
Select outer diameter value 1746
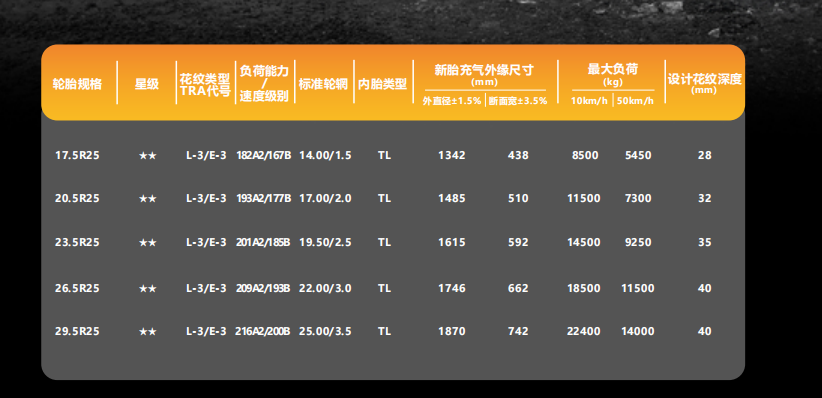(x=451, y=288)
